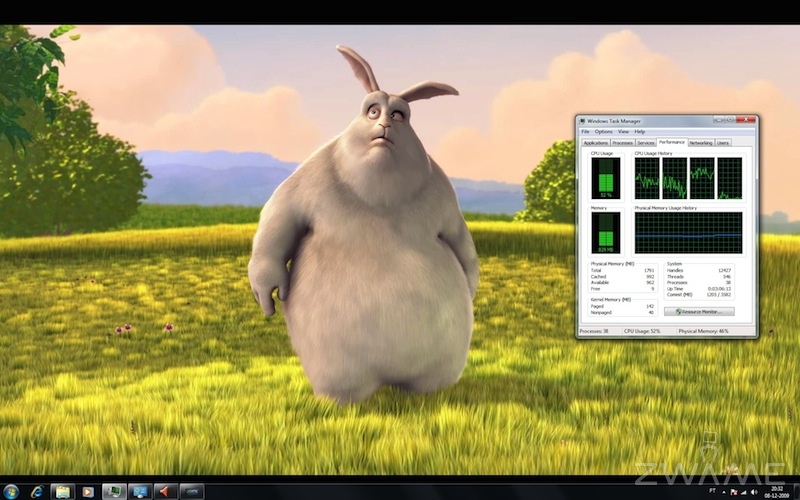Open Windows Explorer folder taskbar icon

tap(63, 492)
